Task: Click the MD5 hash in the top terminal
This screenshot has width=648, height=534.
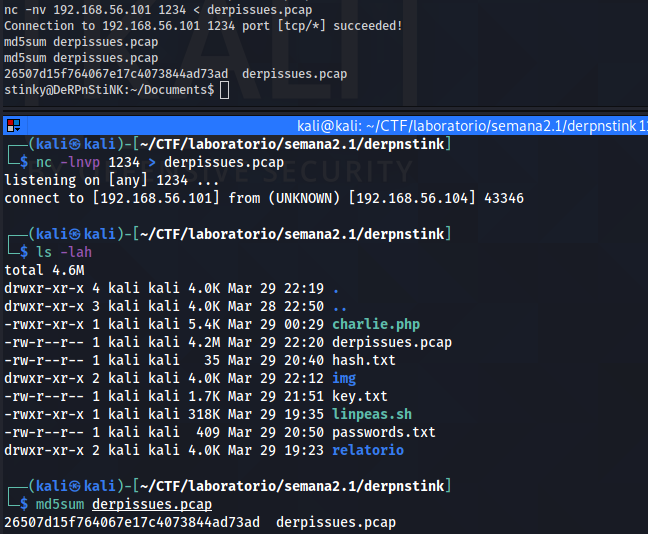Action: [x=116, y=73]
